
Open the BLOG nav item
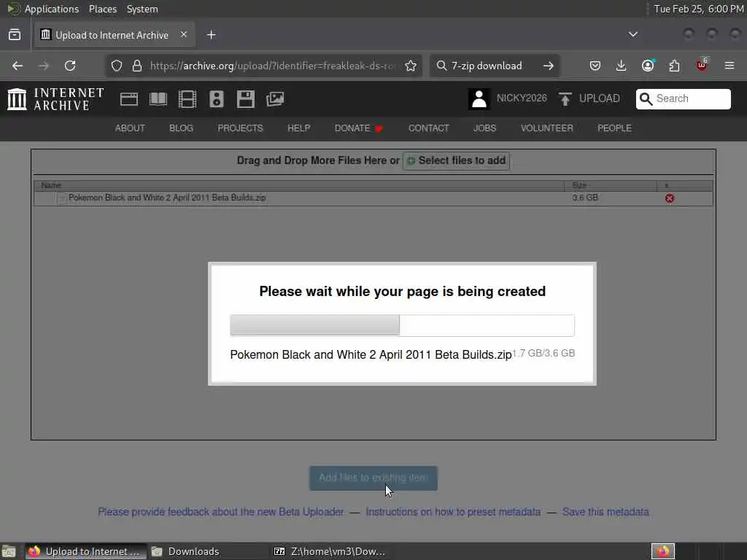point(181,128)
